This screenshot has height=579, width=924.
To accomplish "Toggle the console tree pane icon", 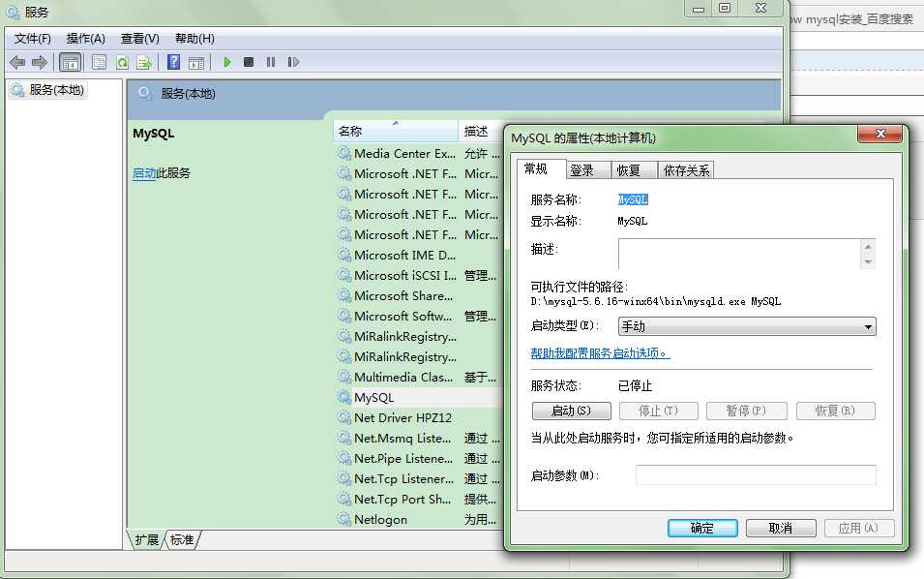I will 70,62.
